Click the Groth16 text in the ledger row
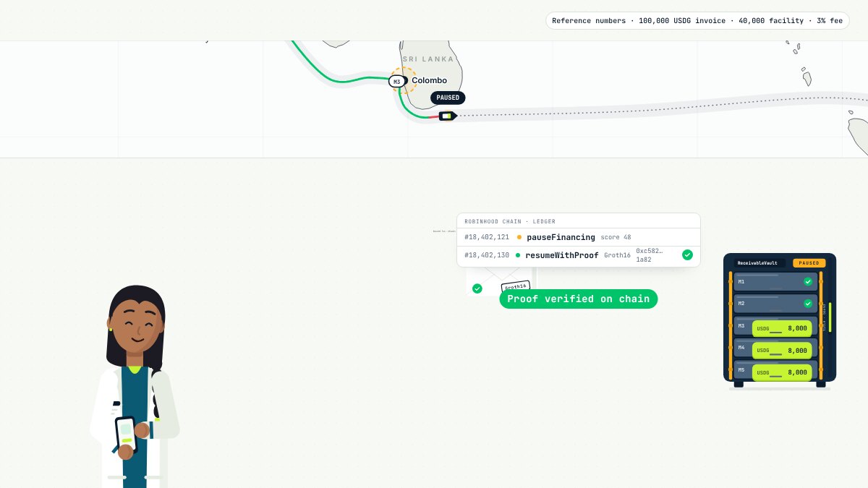Viewport: 868px width, 488px height. tap(617, 255)
